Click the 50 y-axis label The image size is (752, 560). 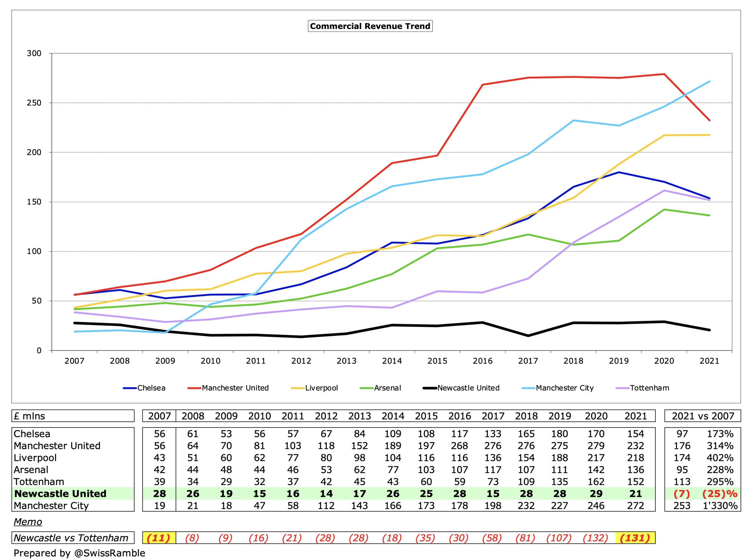[x=37, y=301]
